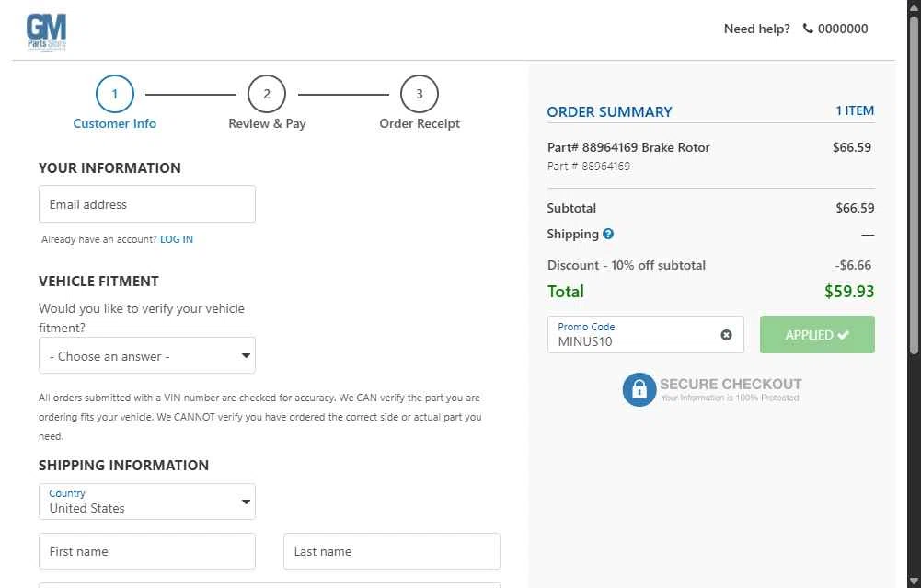Click the scrollbar up arrow
Screen dimensions: 921x588
coord(914,6)
